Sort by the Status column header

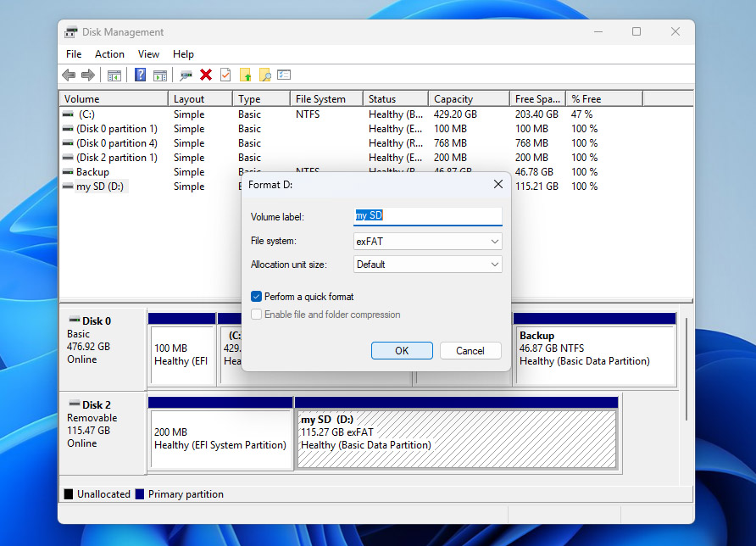395,99
